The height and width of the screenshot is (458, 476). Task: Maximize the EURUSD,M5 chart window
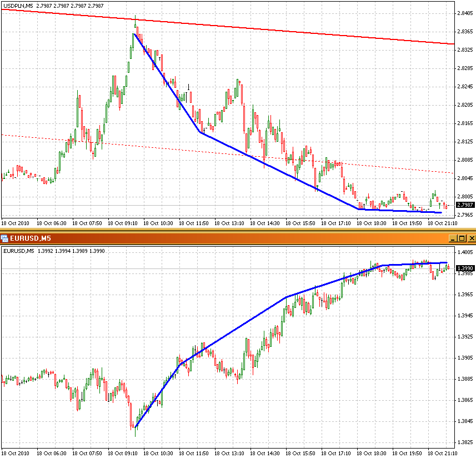click(x=462, y=238)
